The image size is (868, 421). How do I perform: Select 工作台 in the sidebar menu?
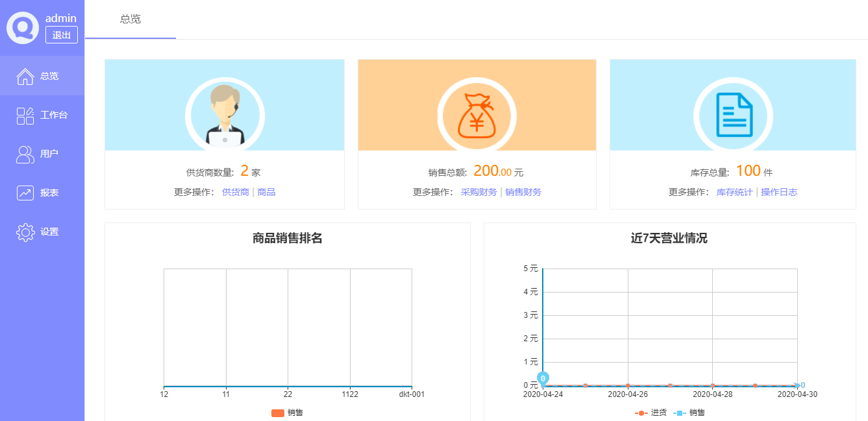[x=54, y=115]
